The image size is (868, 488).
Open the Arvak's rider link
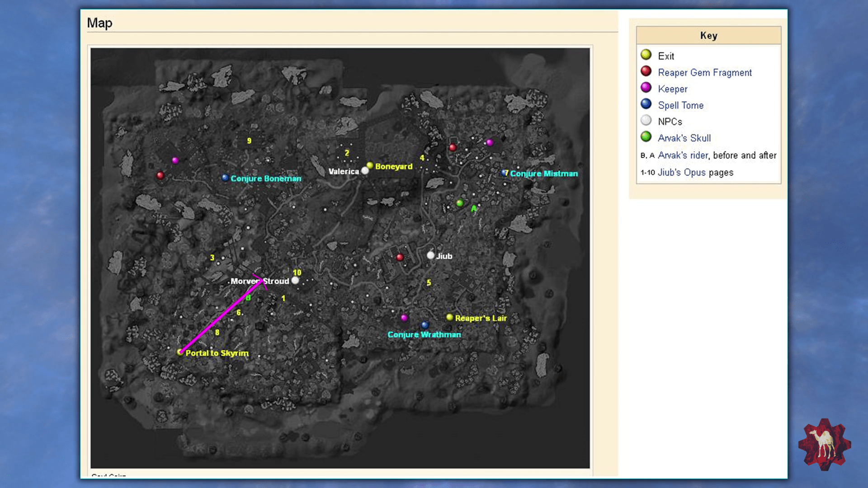pyautogui.click(x=683, y=155)
